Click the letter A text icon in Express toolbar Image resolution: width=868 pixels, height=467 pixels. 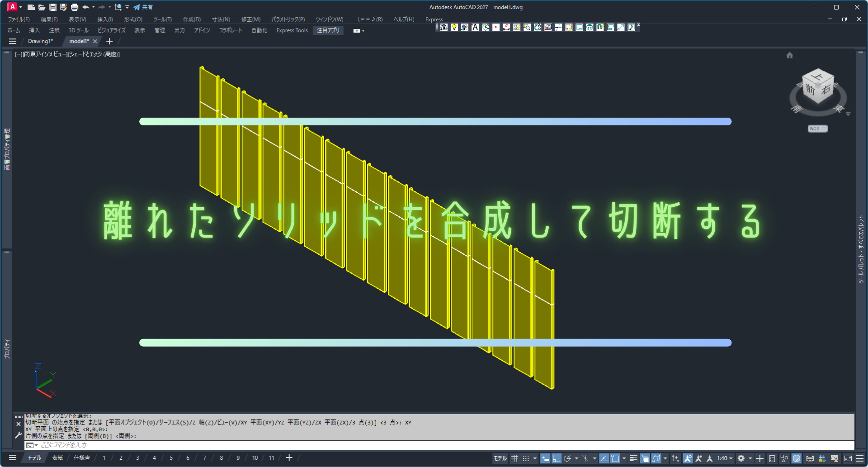pyautogui.click(x=475, y=28)
